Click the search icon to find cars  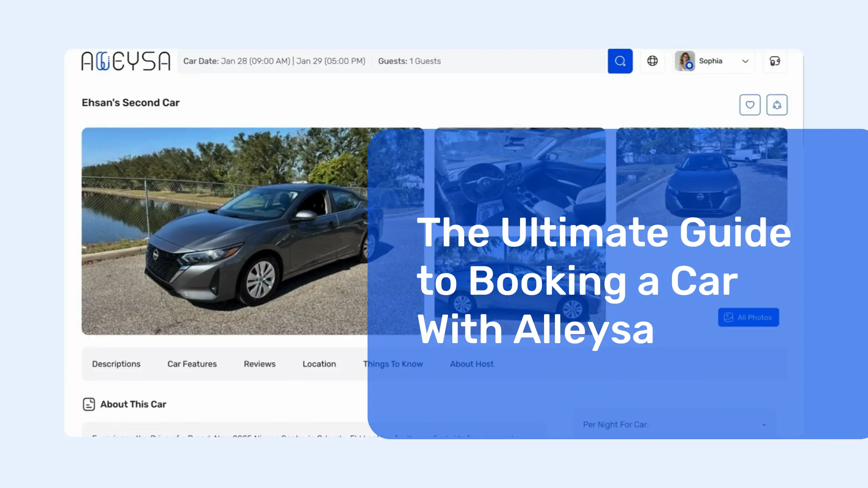(619, 61)
